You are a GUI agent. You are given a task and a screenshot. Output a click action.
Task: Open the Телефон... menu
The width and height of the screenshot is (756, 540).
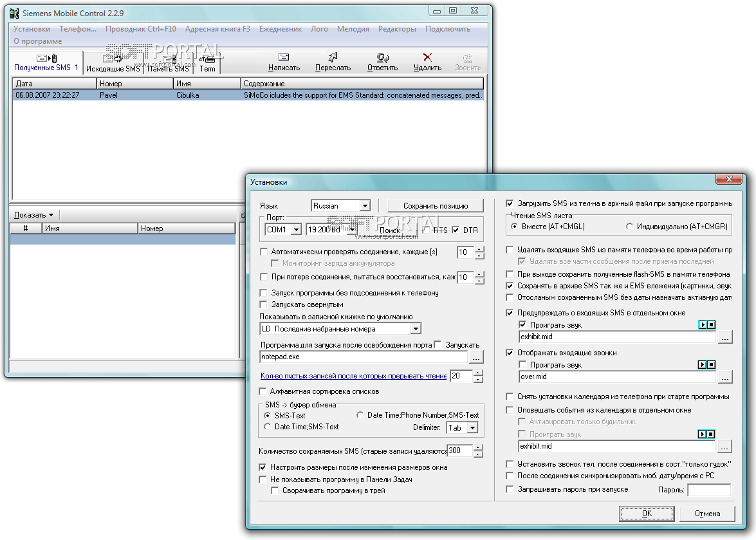(78, 29)
